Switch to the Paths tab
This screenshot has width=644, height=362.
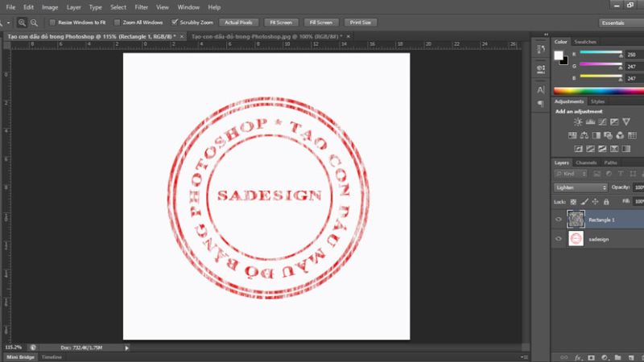pyautogui.click(x=611, y=163)
